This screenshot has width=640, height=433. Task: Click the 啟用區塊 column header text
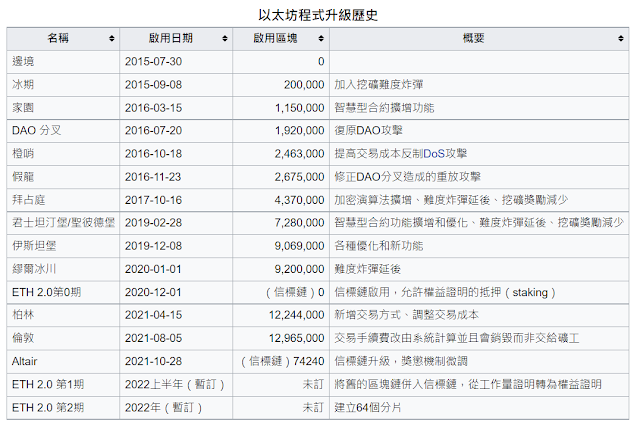276,38
